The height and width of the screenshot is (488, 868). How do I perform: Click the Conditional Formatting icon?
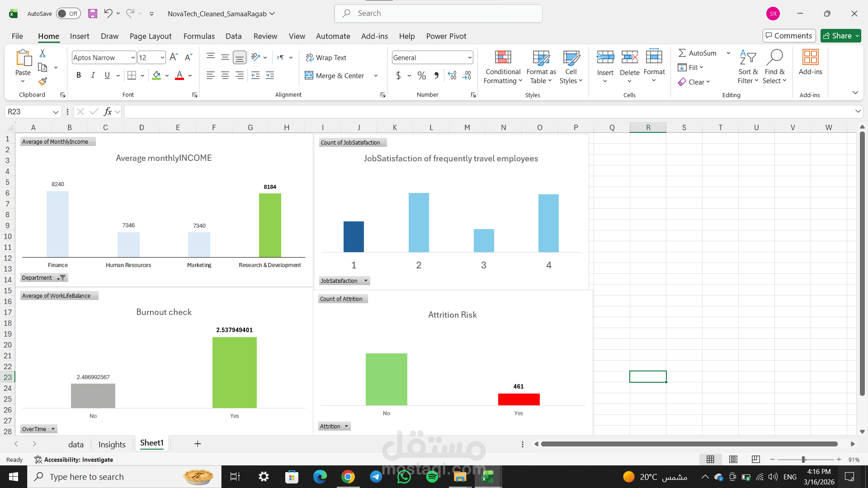click(x=503, y=57)
